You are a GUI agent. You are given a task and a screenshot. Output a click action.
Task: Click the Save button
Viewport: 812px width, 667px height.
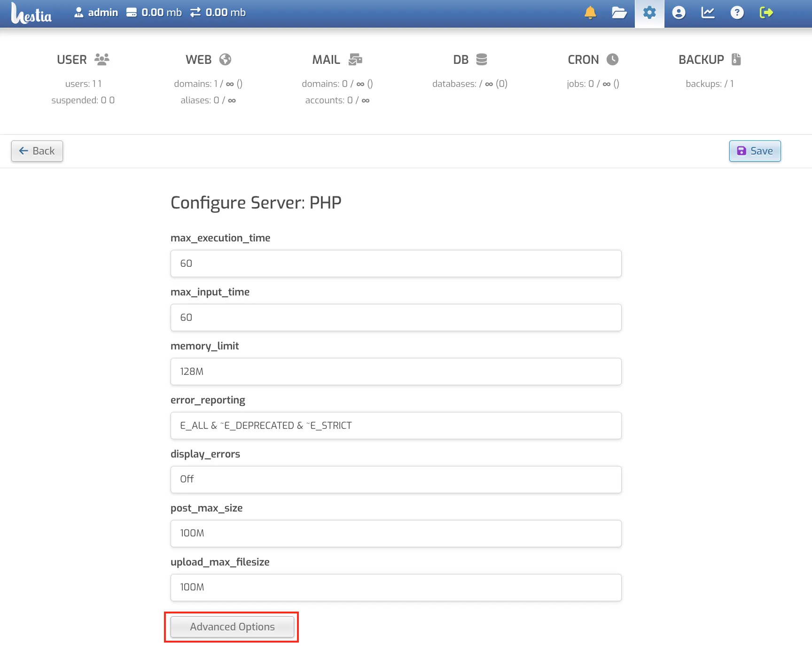click(755, 151)
